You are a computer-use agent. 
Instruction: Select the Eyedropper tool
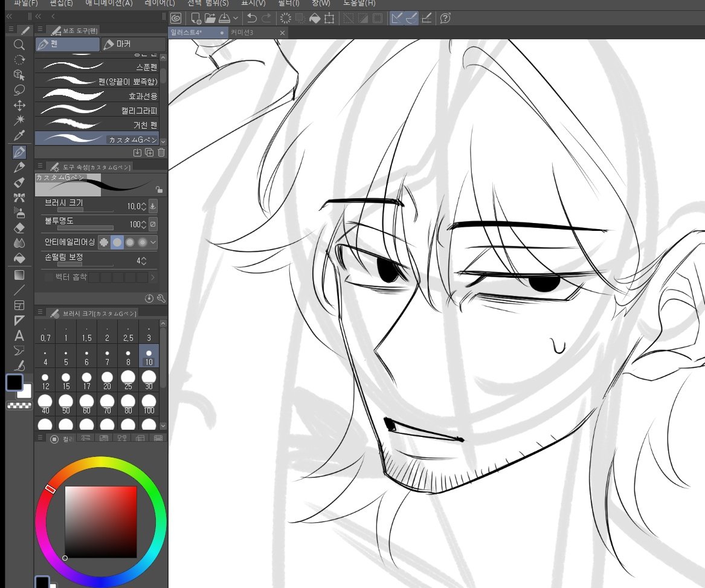point(19,135)
